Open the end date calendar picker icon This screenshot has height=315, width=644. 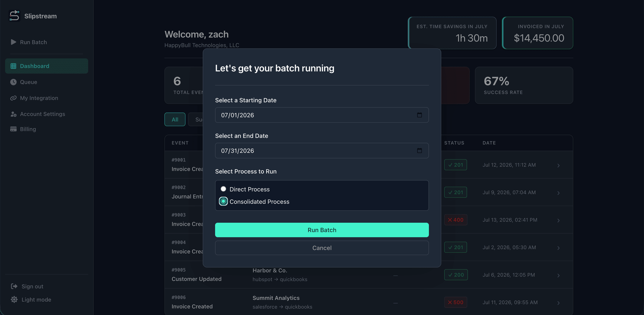(x=420, y=151)
